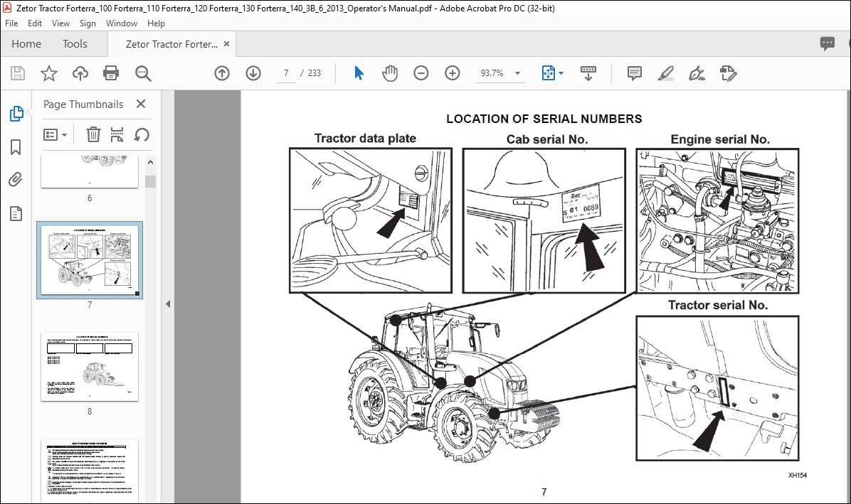Click the 'Page Thumbnails' panel title
The image size is (851, 504).
(83, 104)
